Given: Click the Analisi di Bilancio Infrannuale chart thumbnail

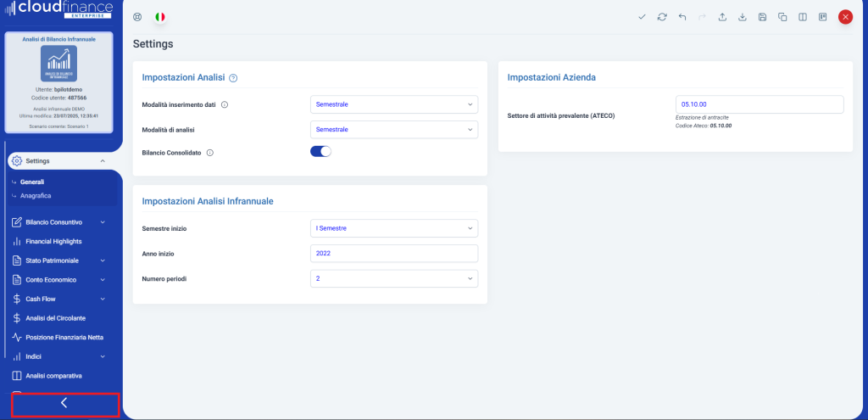Looking at the screenshot, I should click(58, 64).
